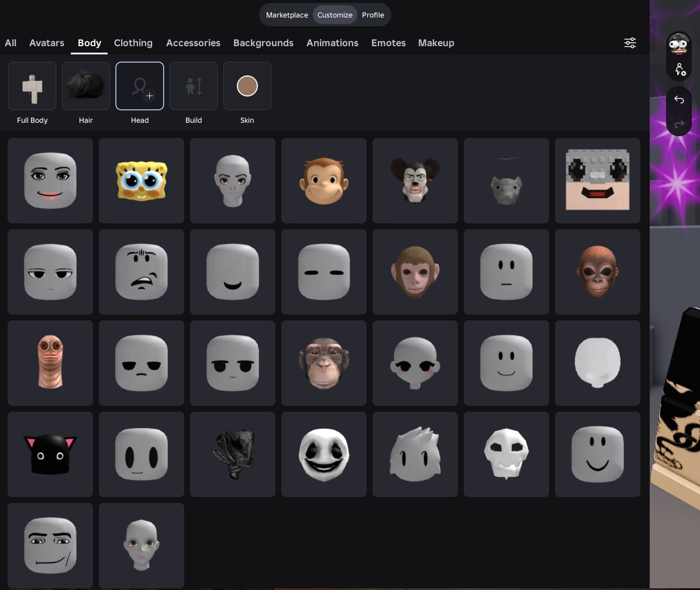Equip the gray rat head
Viewport: 700px width, 590px height.
[506, 180]
